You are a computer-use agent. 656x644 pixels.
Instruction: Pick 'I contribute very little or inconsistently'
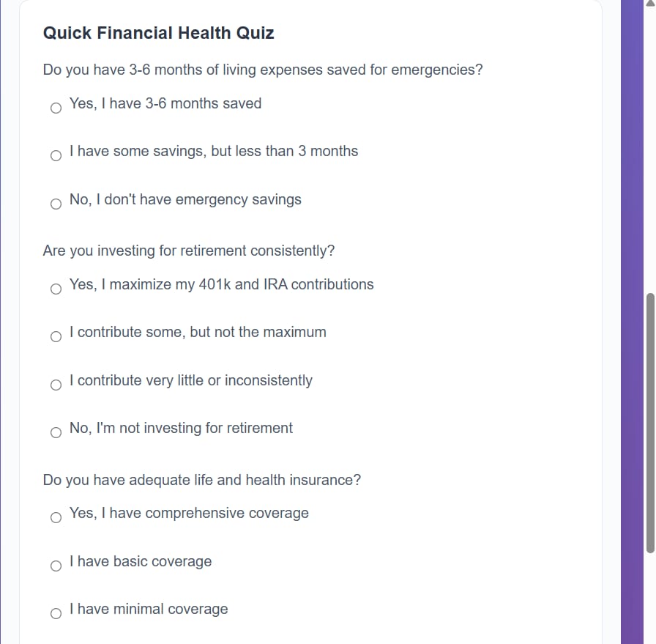click(56, 385)
